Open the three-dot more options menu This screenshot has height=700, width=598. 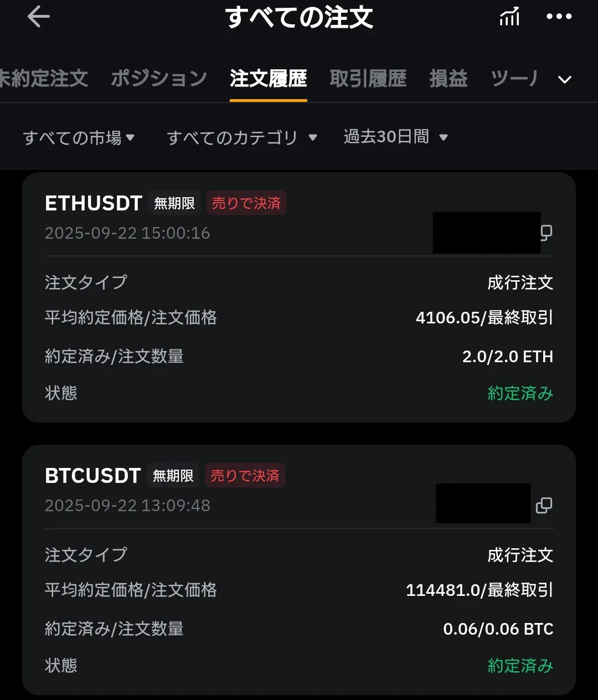559,17
